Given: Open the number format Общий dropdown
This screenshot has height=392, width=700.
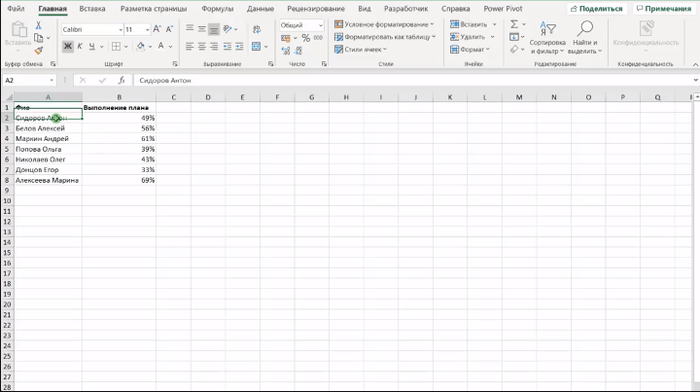Looking at the screenshot, I should (321, 25).
